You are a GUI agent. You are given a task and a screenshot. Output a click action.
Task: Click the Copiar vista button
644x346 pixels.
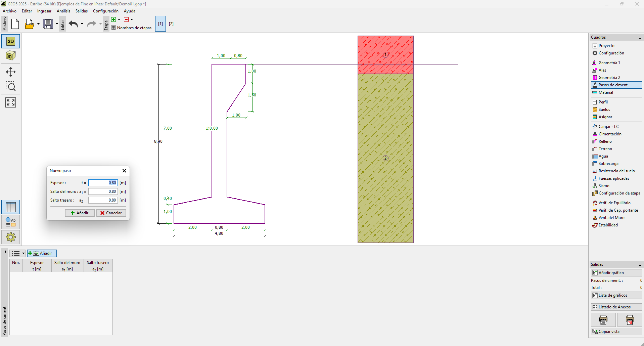(x=616, y=332)
